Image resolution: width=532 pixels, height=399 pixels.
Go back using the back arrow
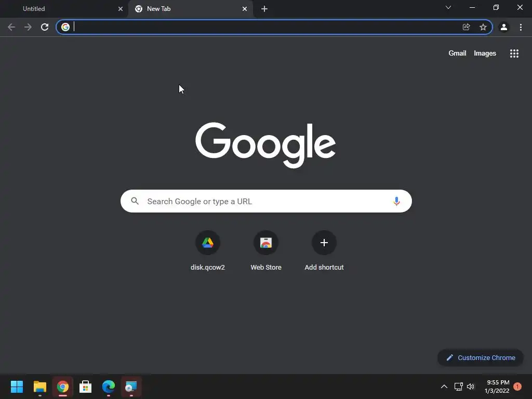[x=11, y=27]
